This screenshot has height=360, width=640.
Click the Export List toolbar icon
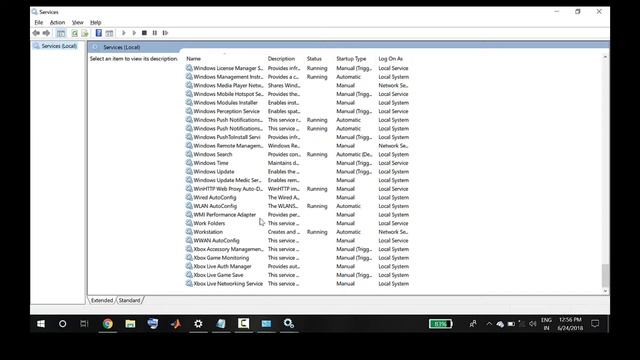[84, 33]
